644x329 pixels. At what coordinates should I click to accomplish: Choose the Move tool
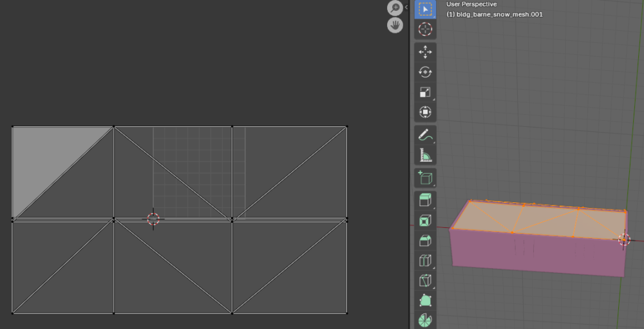click(425, 53)
